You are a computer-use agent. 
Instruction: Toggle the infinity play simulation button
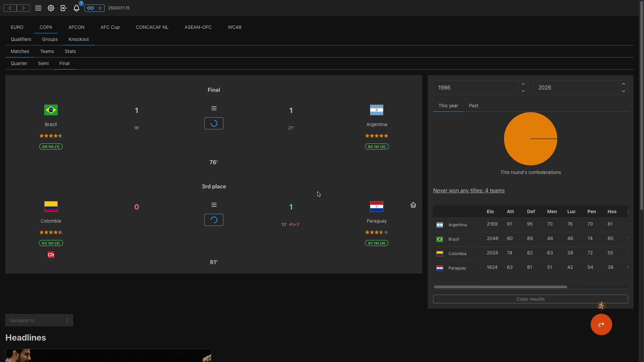94,8
